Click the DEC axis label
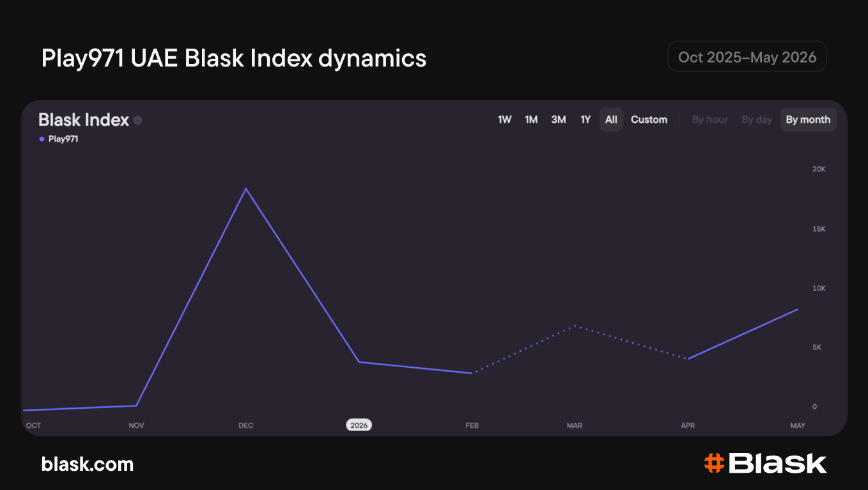 [246, 425]
